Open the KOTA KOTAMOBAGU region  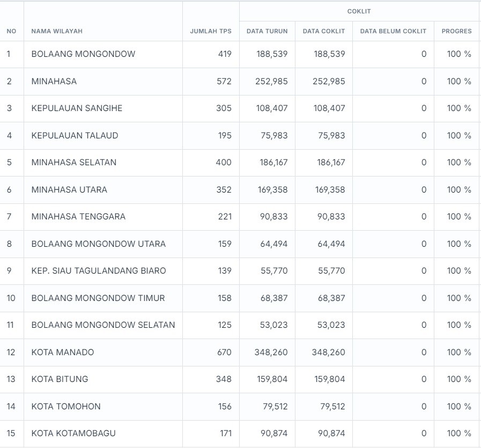(73, 434)
